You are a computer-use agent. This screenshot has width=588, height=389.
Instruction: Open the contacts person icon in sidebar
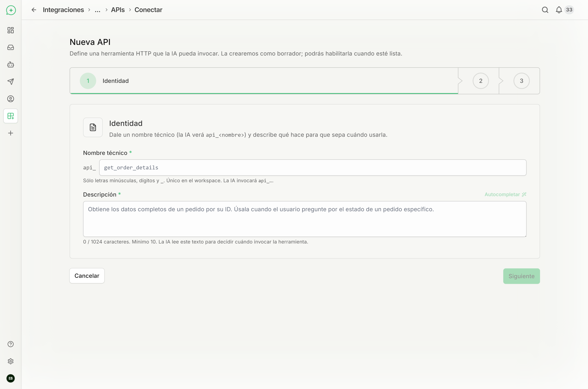click(11, 99)
